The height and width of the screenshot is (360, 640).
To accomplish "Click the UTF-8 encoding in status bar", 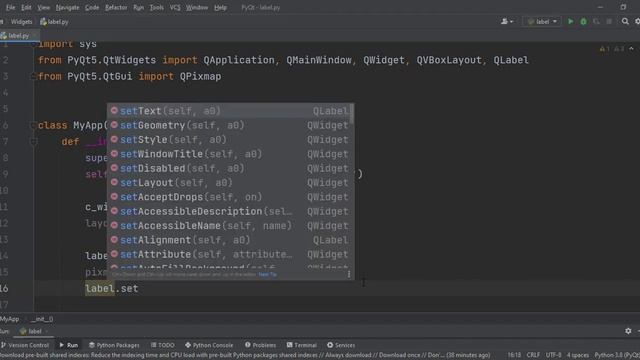I will point(553,355).
